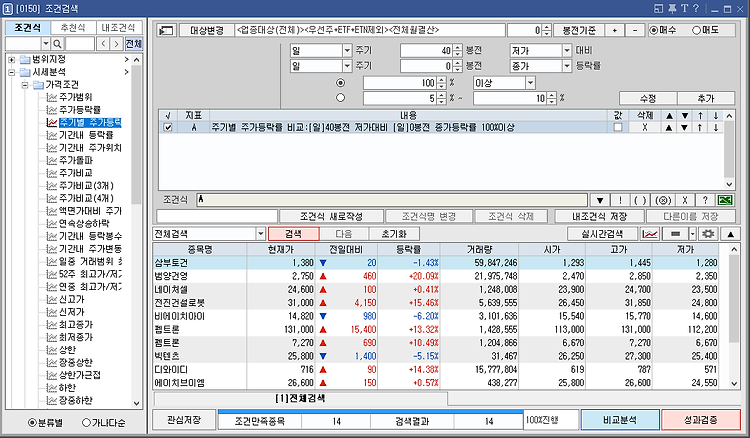Select 분류별 sorting radio
Screen dimensions: 750x438
32,422
